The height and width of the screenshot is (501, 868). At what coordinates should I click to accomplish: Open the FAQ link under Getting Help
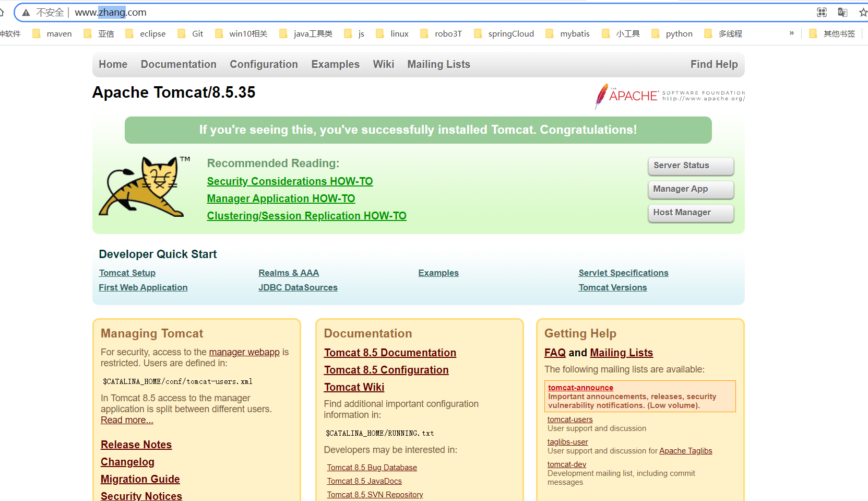point(555,353)
